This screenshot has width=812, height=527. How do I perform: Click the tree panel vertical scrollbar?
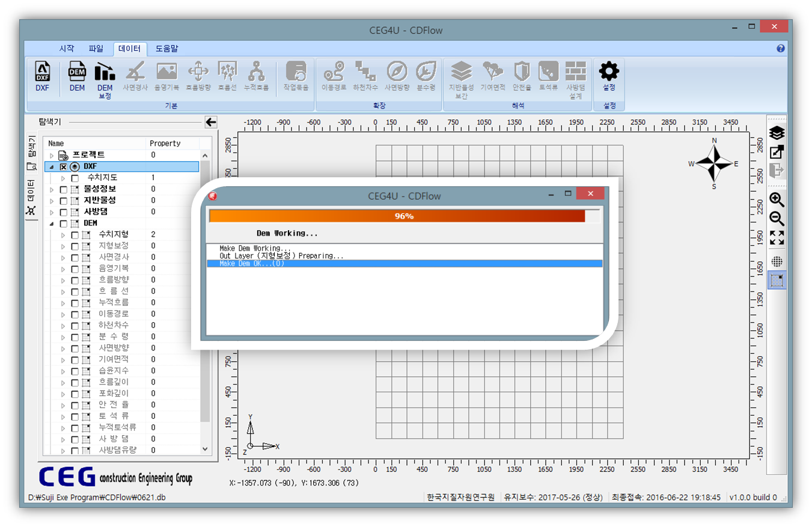pos(205,290)
